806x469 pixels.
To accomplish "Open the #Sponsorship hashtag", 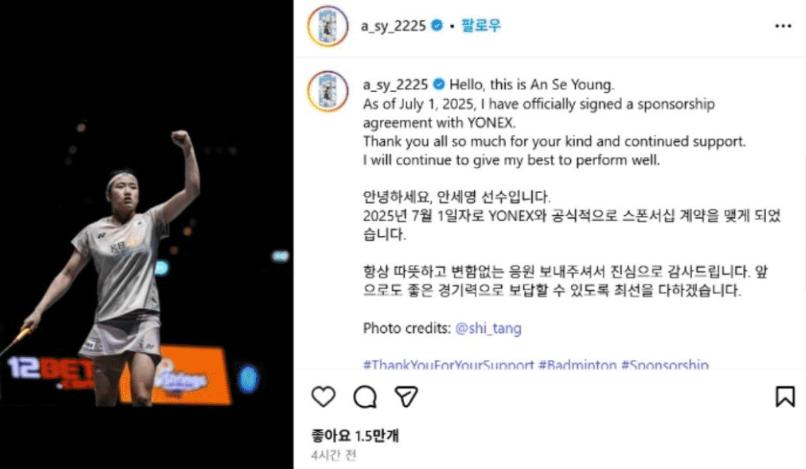I will point(665,364).
